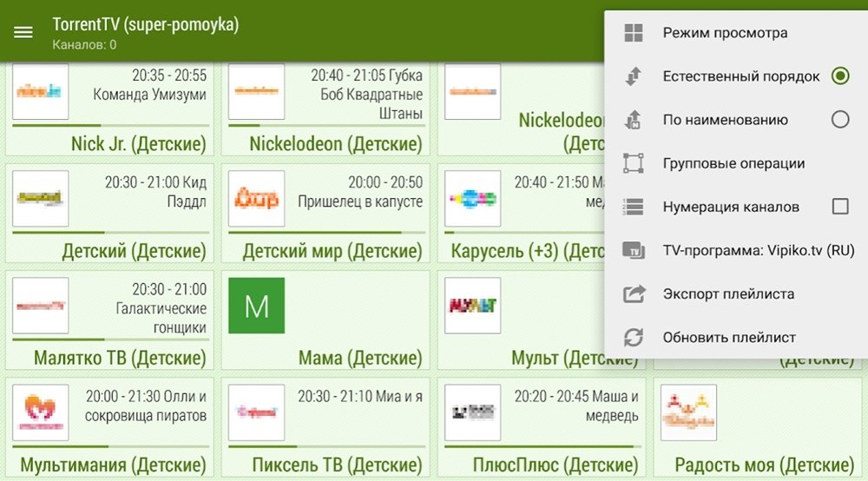Image resolution: width=868 pixels, height=481 pixels.
Task: Click the Nick Jr. program progress bar
Action: (x=111, y=125)
